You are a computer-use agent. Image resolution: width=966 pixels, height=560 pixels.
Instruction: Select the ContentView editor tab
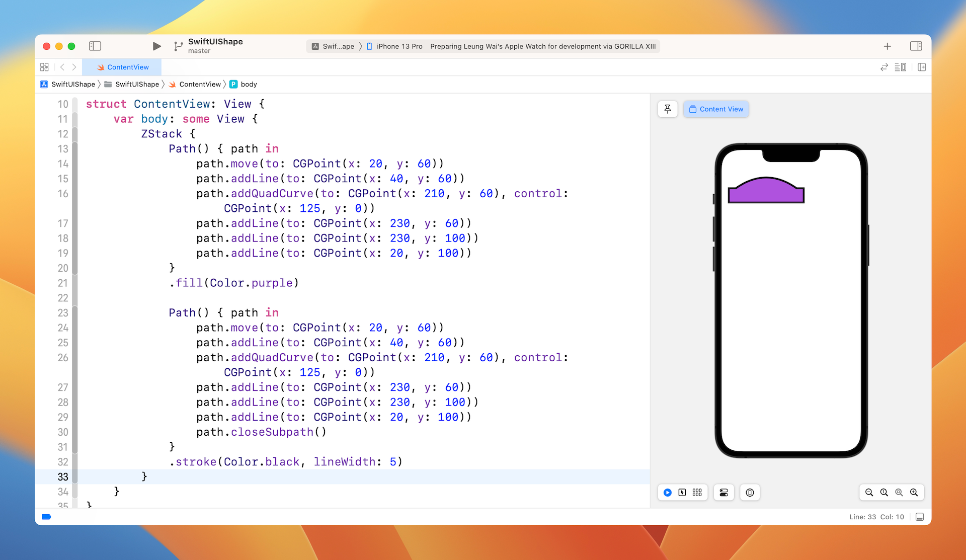[x=122, y=67]
